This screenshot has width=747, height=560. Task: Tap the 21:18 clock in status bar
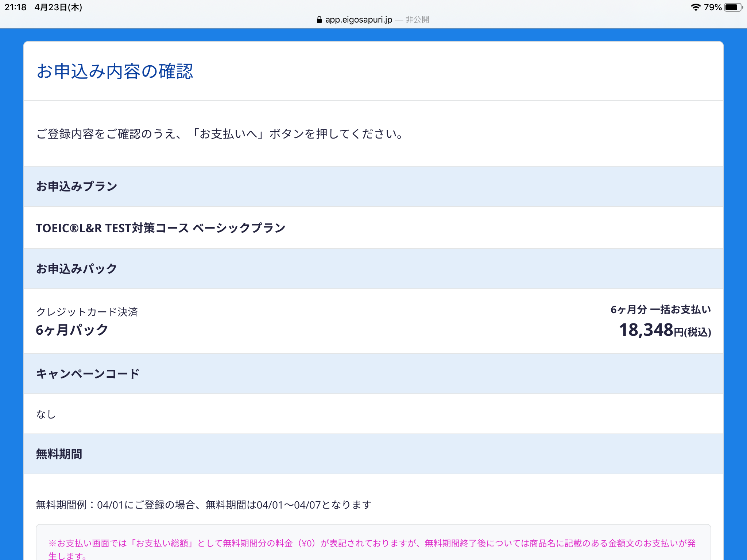tap(15, 7)
